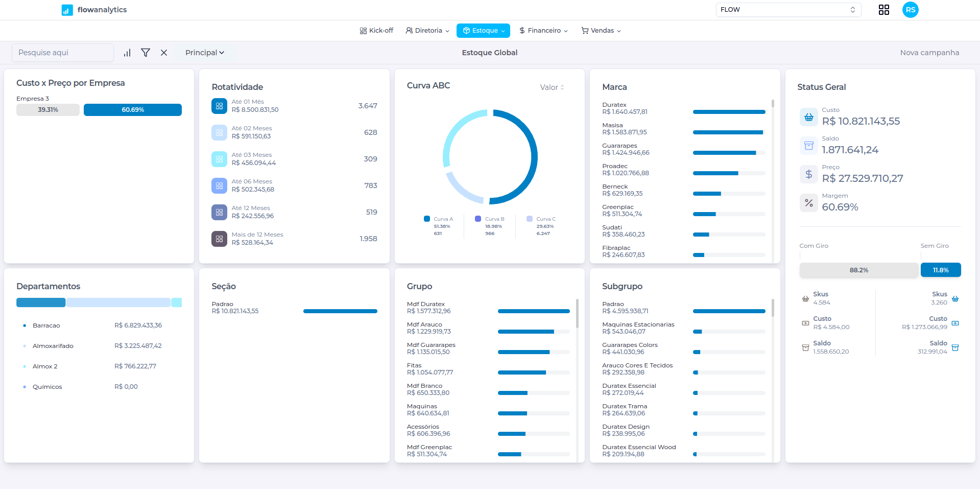The width and height of the screenshot is (980, 489).
Task: Click the Até 01 Mês rotatividade icon
Action: 219,106
